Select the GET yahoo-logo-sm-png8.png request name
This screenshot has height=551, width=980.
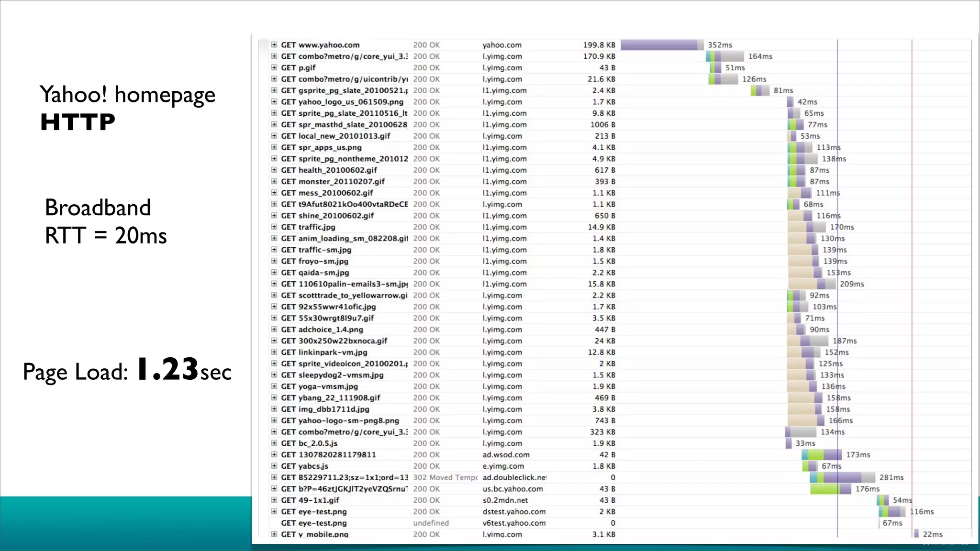340,420
